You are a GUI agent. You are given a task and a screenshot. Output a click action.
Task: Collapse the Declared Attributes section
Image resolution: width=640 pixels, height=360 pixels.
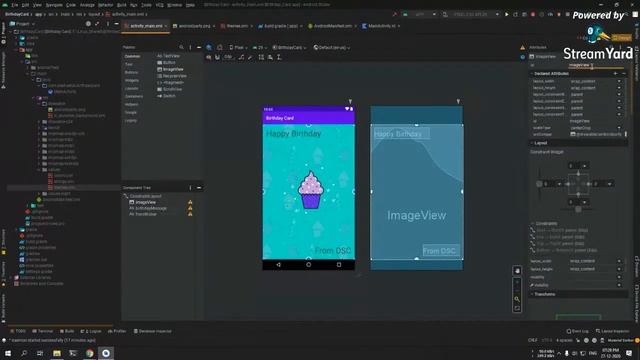click(x=532, y=73)
